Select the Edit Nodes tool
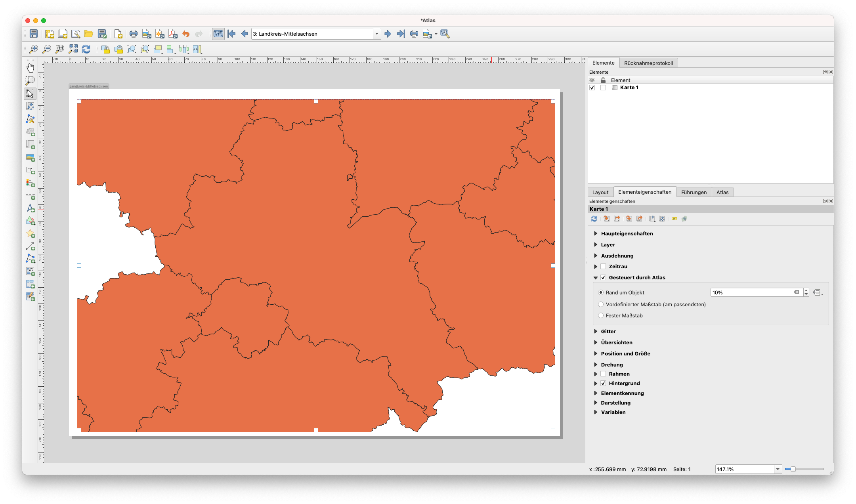Viewport: 856px width, 504px height. [30, 119]
